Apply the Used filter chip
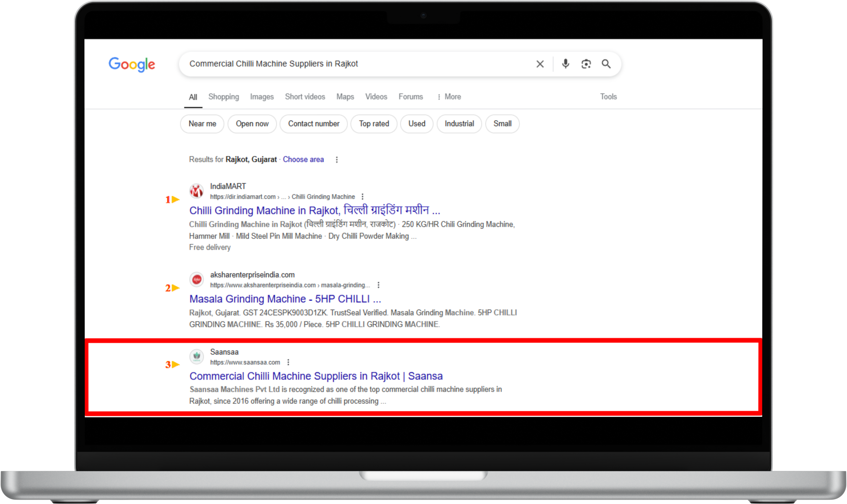This screenshot has height=504, width=847. [x=417, y=124]
